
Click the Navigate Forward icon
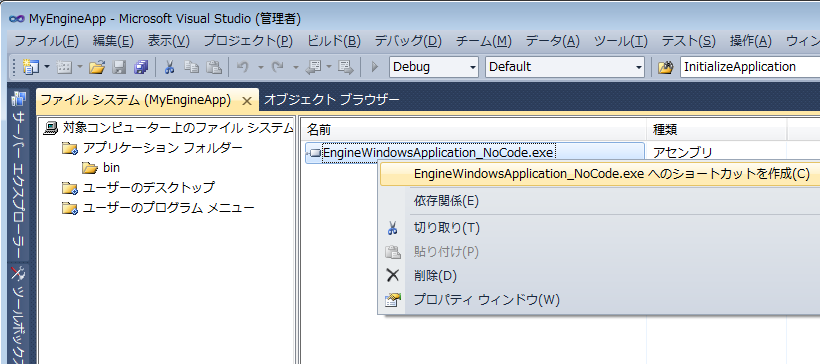coord(345,67)
